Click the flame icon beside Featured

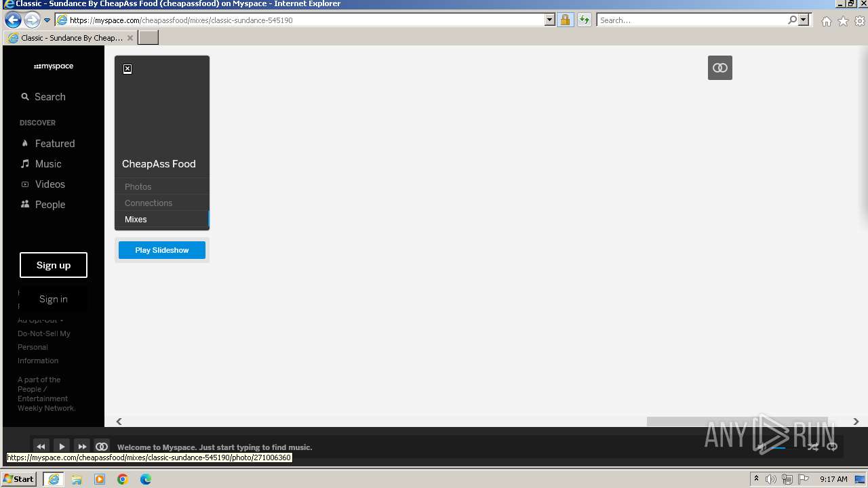(x=25, y=144)
